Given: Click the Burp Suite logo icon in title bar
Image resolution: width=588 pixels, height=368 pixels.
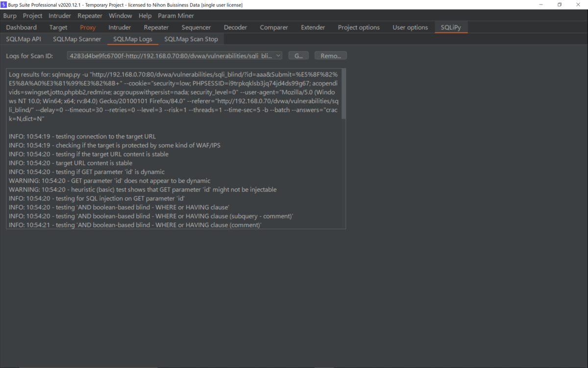Looking at the screenshot, I should coord(4,4).
